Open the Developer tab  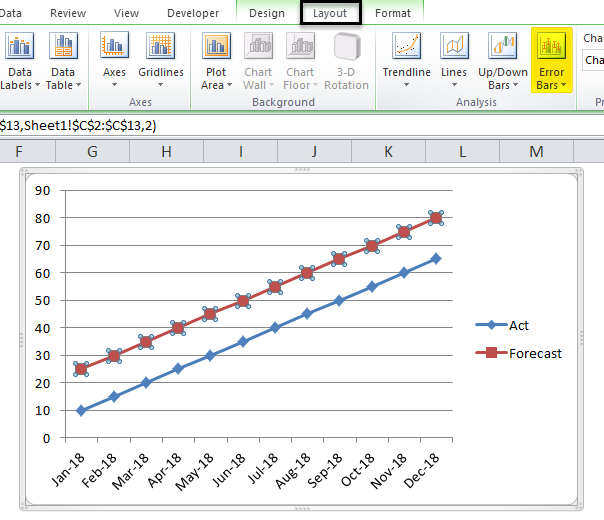(193, 13)
